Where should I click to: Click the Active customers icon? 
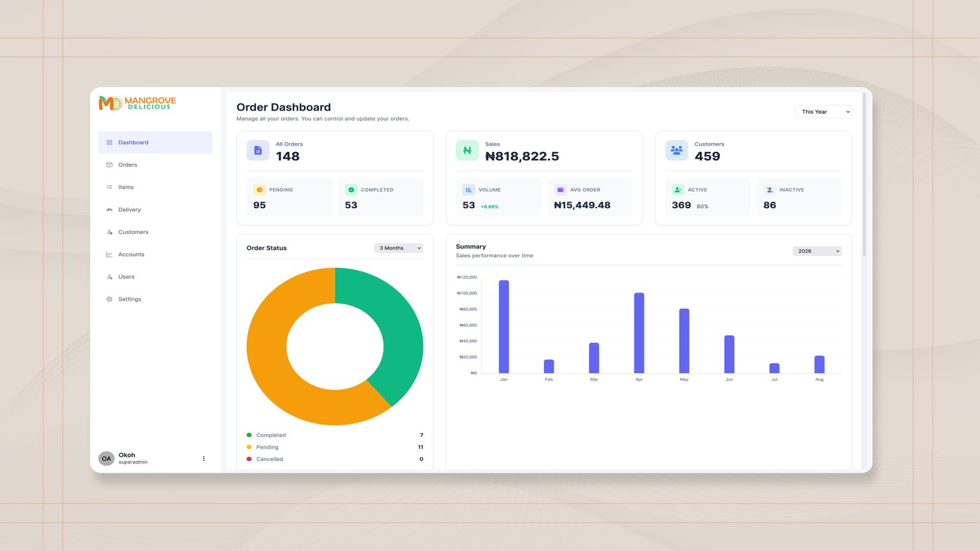click(678, 190)
